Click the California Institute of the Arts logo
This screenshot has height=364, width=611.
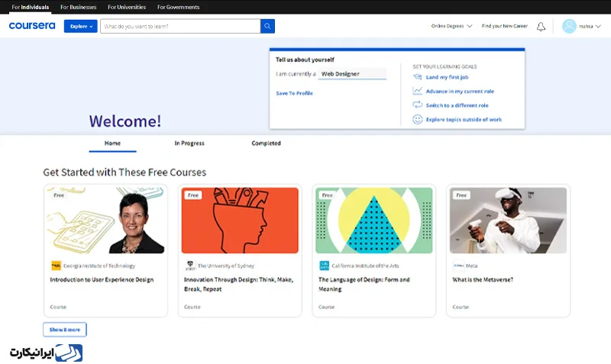click(324, 266)
